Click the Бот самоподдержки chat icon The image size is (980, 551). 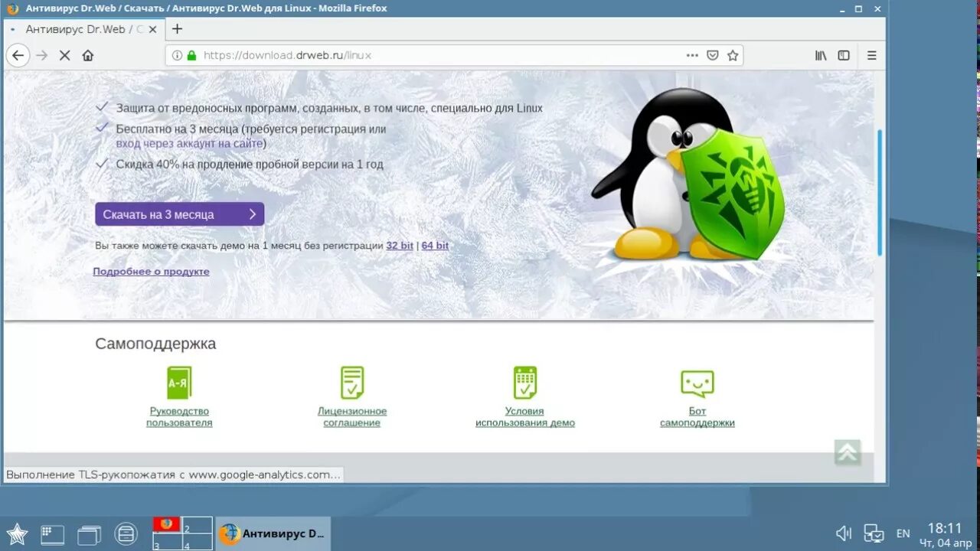[697, 383]
